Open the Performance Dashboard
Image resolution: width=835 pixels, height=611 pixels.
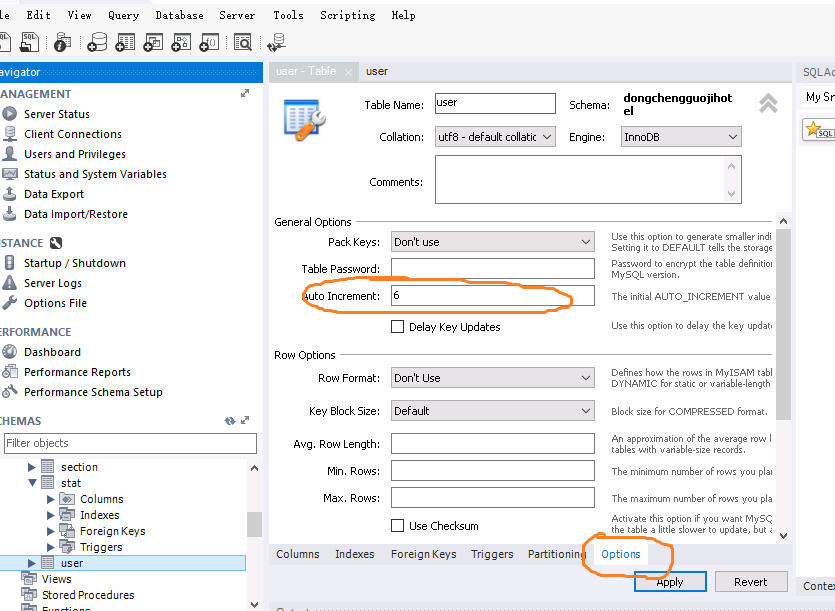pos(52,352)
